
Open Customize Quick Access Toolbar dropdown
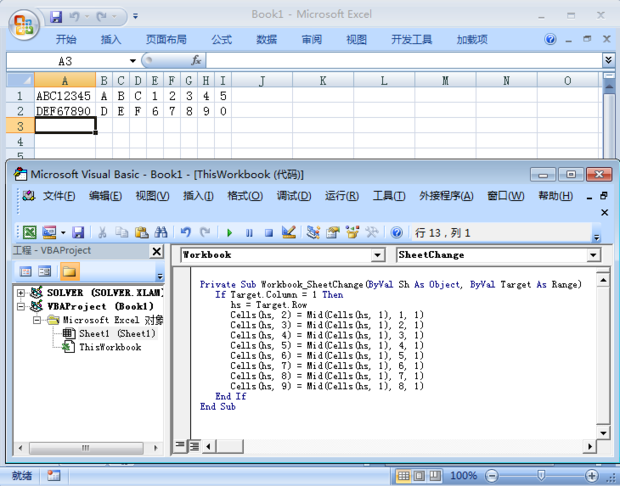pos(135,16)
